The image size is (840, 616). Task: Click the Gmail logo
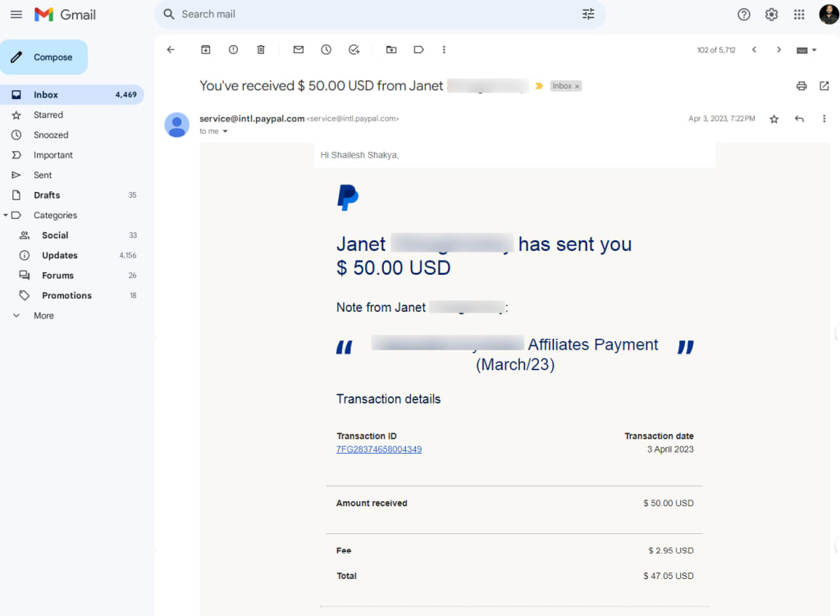click(65, 15)
